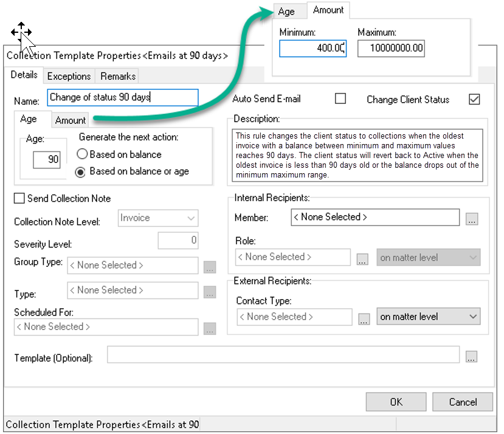Focus the Severity Level field

[178, 241]
